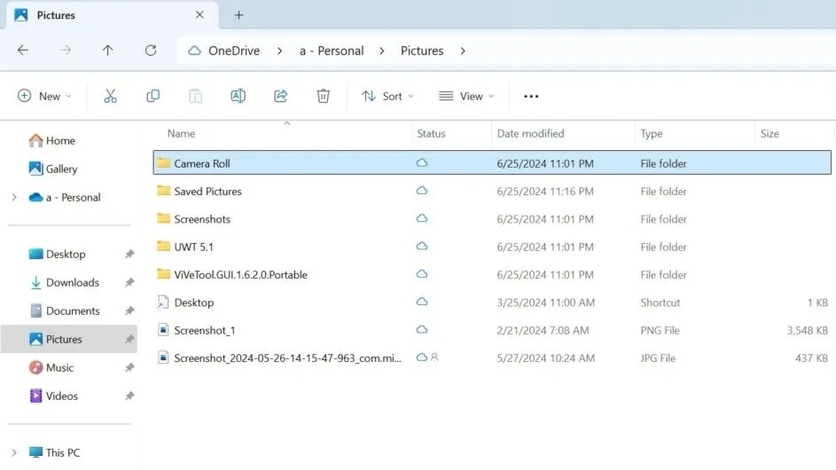Image resolution: width=836 pixels, height=470 pixels.
Task: Click the pin icon beside Downloads
Action: click(x=130, y=282)
